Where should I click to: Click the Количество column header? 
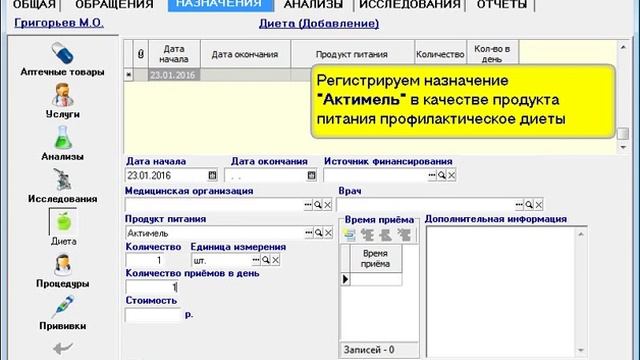coord(440,54)
